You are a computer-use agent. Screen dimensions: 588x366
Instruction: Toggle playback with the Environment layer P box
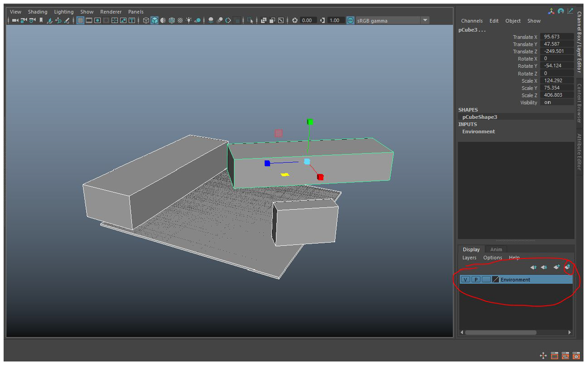pyautogui.click(x=476, y=279)
